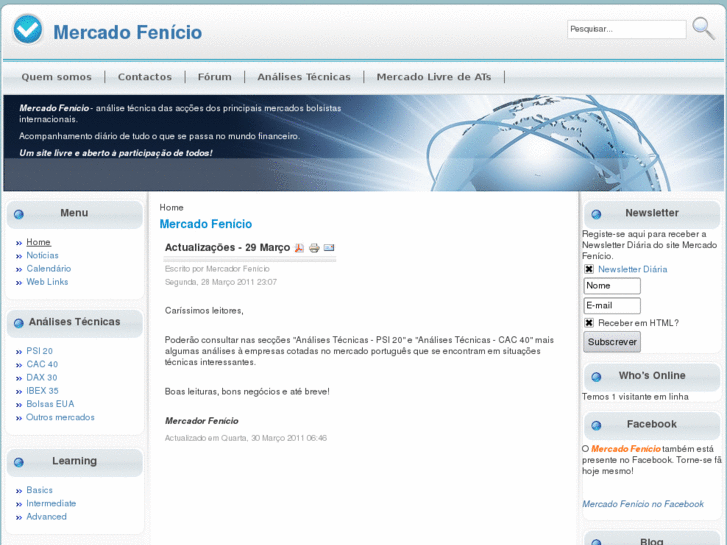Click the Análises Técnicas sidebar module header
The width and height of the screenshot is (727, 545).
tap(75, 322)
